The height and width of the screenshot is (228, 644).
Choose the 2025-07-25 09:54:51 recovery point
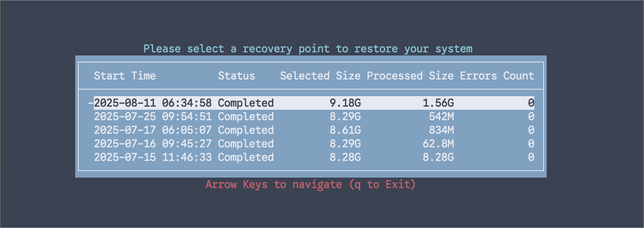153,117
